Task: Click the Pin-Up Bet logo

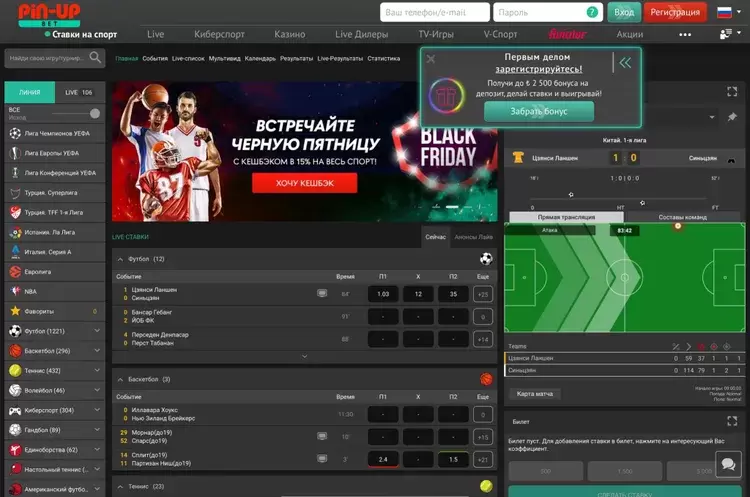Action: [49, 15]
